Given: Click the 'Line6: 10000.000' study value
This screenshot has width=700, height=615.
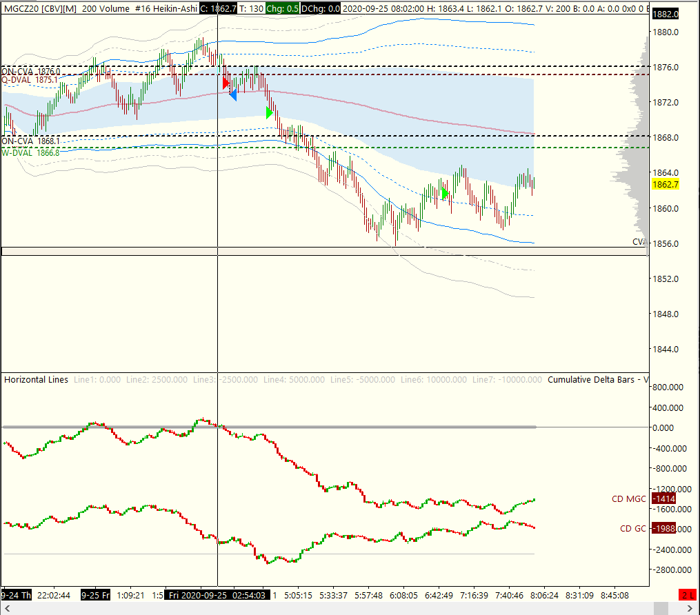Looking at the screenshot, I should click(x=434, y=379).
